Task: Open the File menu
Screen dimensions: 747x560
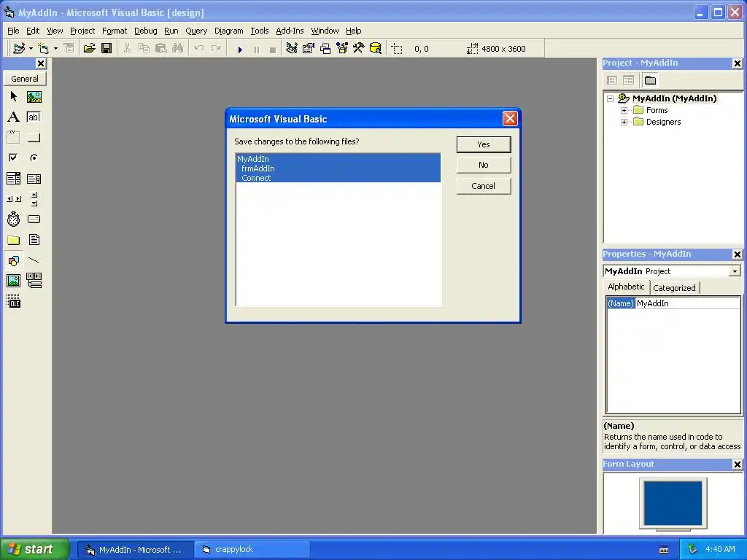Action: [x=13, y=31]
